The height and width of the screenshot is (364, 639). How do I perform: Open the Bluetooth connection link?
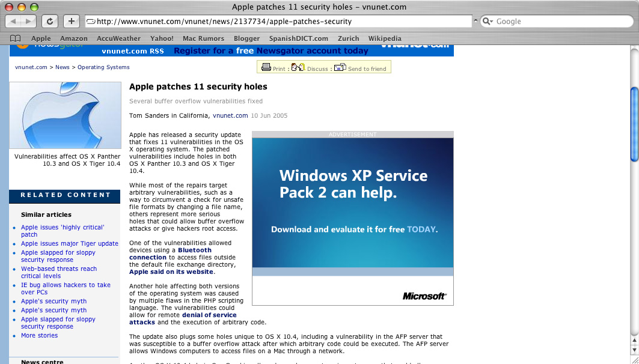coord(170,253)
